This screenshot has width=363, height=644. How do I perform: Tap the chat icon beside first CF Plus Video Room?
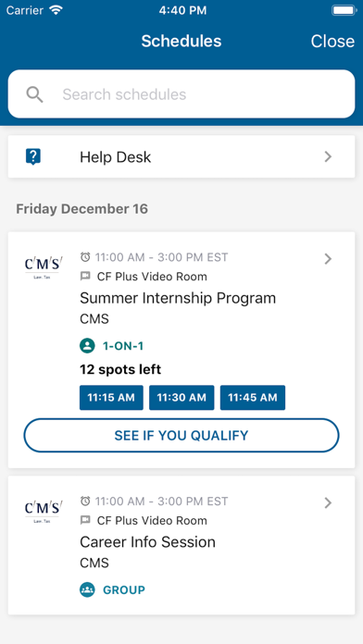coord(85,277)
